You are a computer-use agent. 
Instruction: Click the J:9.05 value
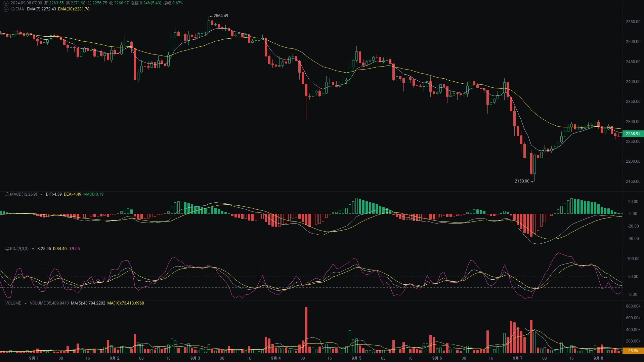click(74, 249)
